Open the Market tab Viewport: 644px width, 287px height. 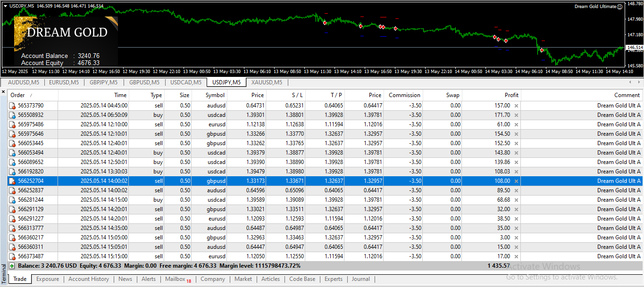pos(243,279)
